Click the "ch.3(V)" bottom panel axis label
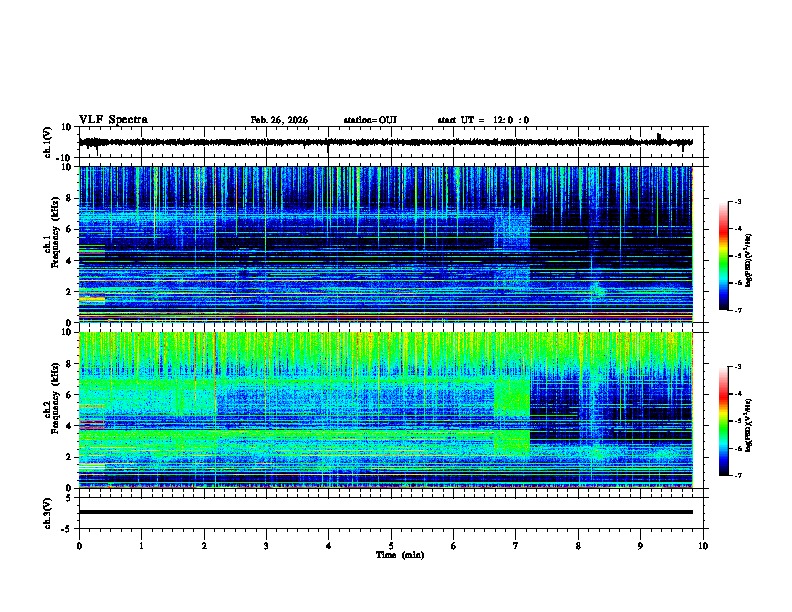Viewport: 792px width, 612px height. click(x=48, y=513)
